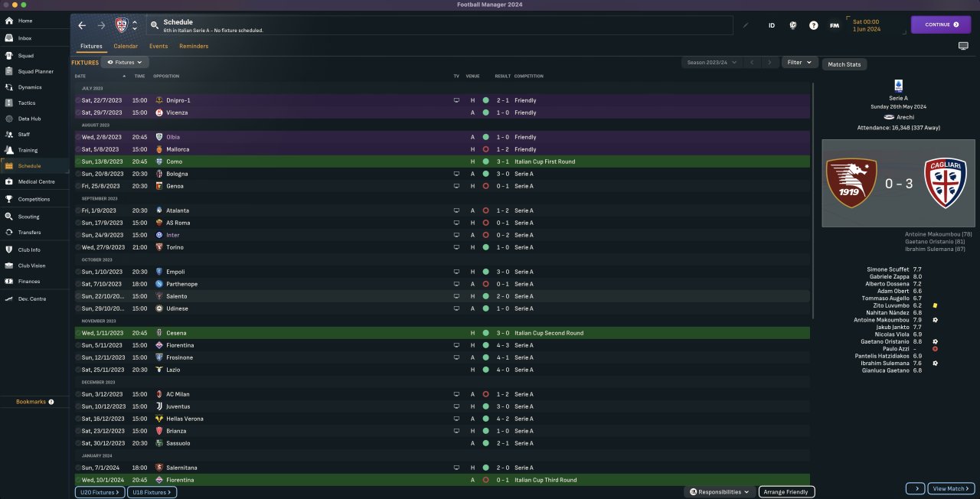Image resolution: width=980 pixels, height=499 pixels.
Task: Tick the selection circle for the Atalanta fixture
Action: [77, 210]
